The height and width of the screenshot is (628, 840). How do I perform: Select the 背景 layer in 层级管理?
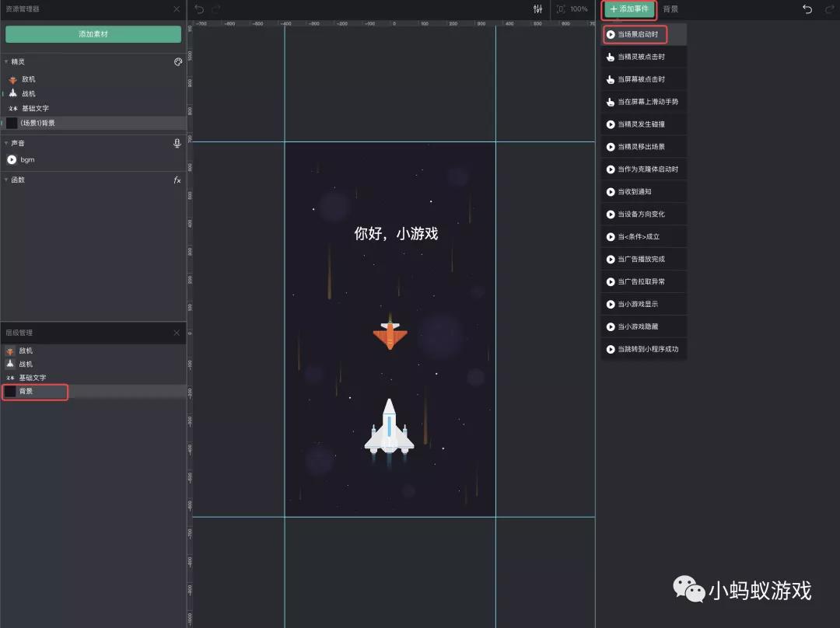point(35,392)
